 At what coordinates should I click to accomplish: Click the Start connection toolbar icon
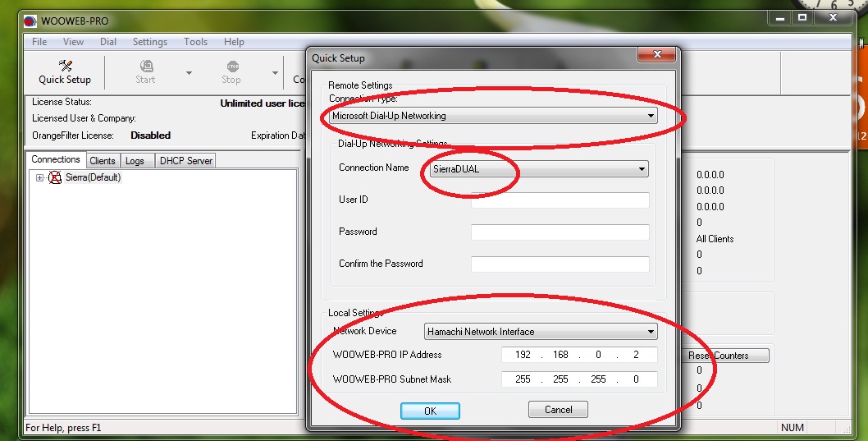(146, 66)
